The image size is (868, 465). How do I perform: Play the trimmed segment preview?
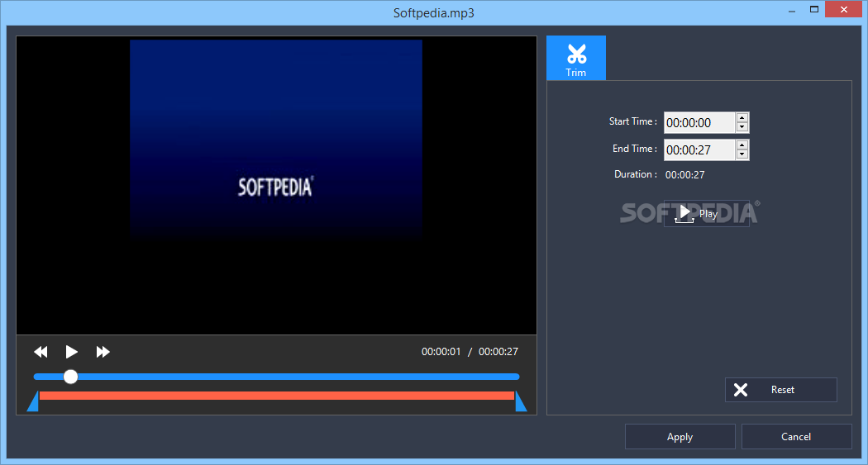tap(707, 213)
